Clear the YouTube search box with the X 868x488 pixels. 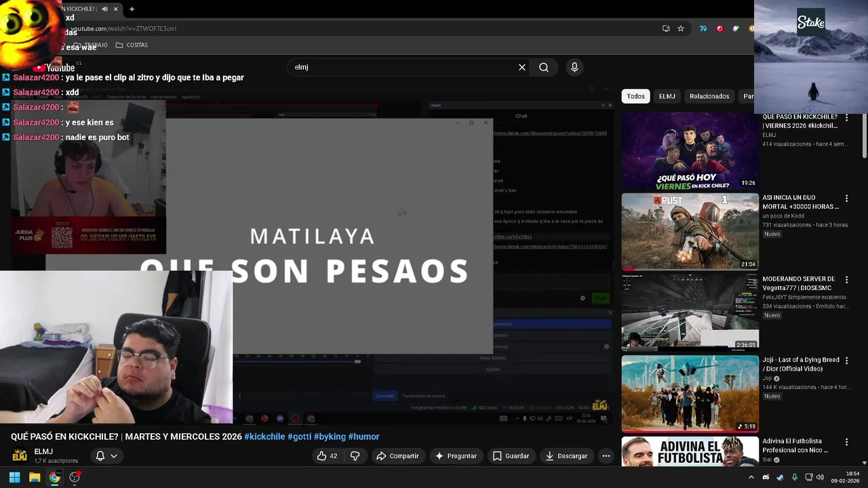[x=522, y=67]
